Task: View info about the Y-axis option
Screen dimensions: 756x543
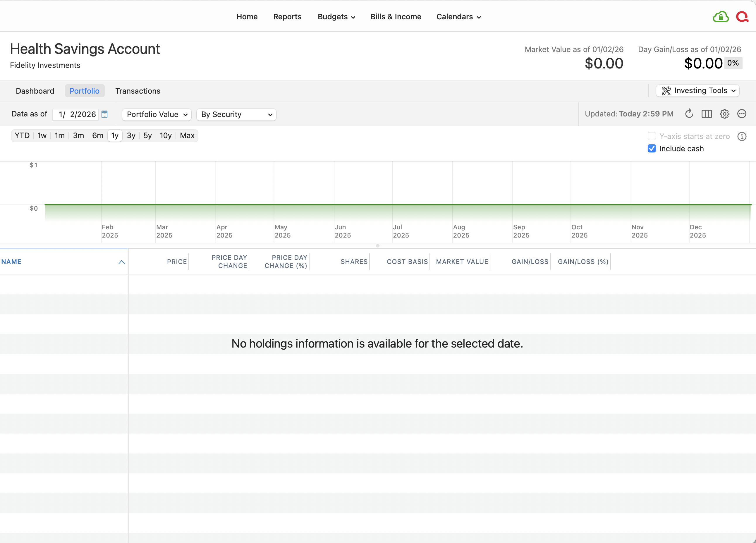Action: click(742, 136)
